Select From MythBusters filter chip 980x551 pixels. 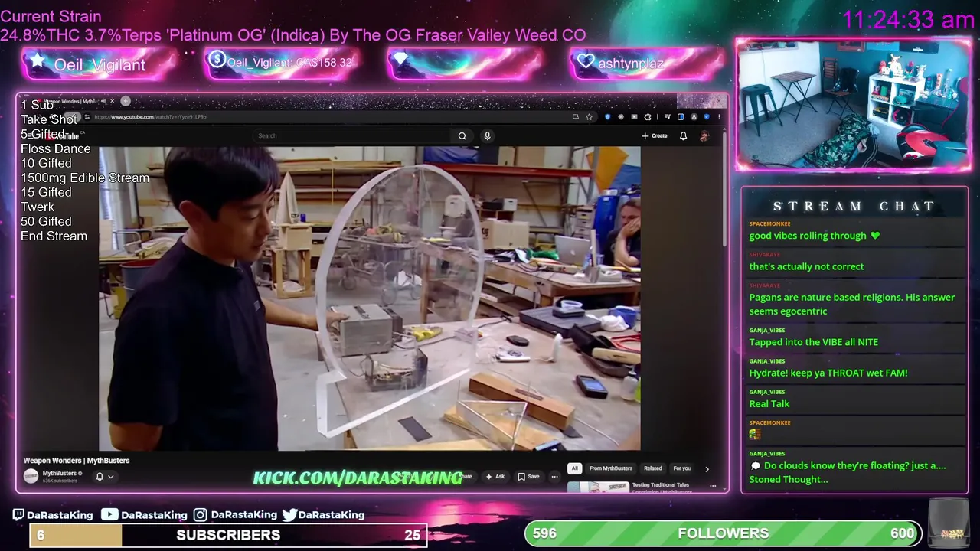[x=611, y=468]
